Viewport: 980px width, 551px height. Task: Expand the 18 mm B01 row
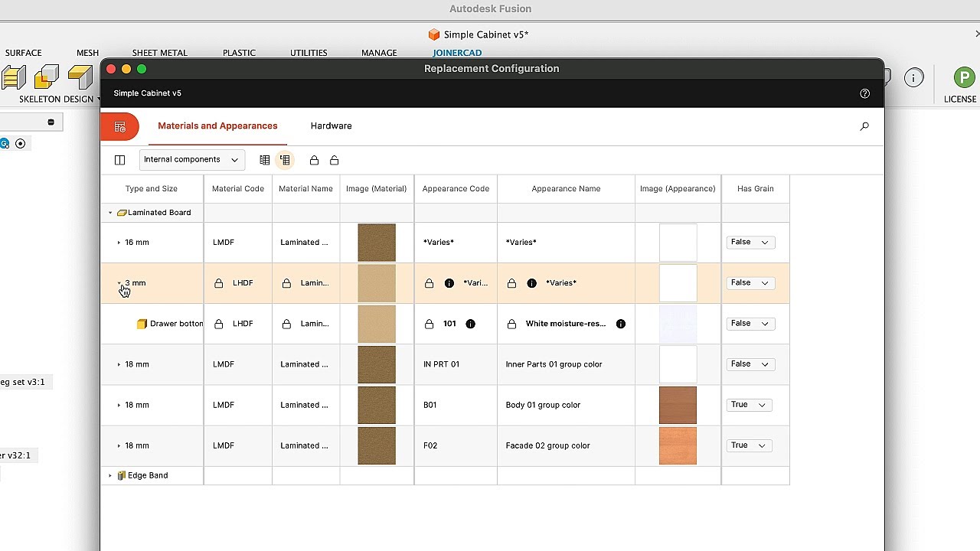coord(119,405)
